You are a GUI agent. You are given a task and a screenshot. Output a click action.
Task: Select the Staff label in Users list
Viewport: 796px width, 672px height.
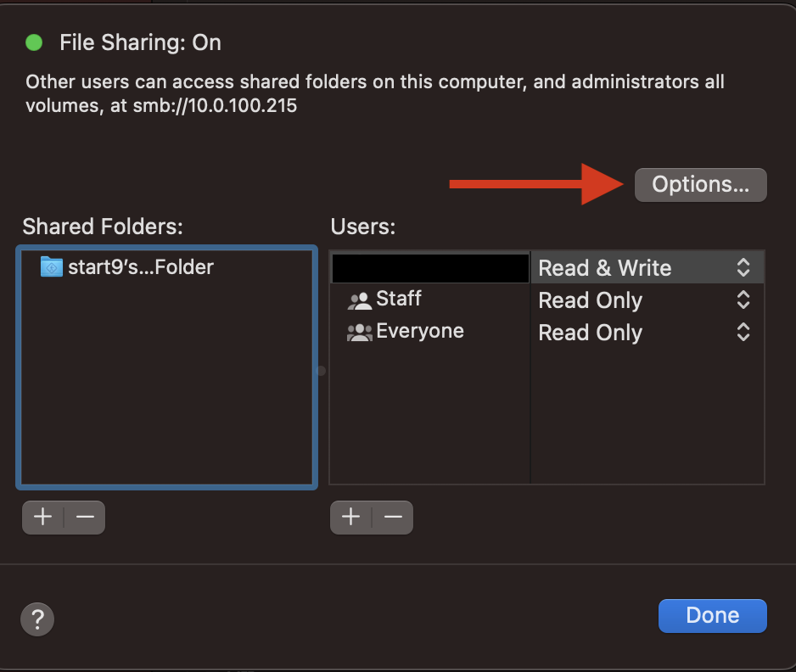point(399,299)
